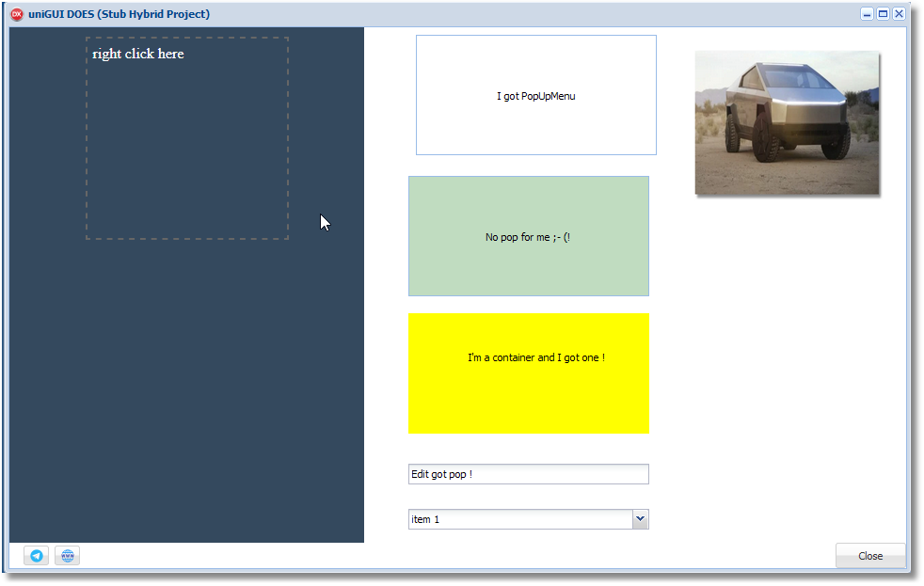This screenshot has width=924, height=586.
Task: Focus the 'Edit got pop !' text field
Action: (529, 474)
